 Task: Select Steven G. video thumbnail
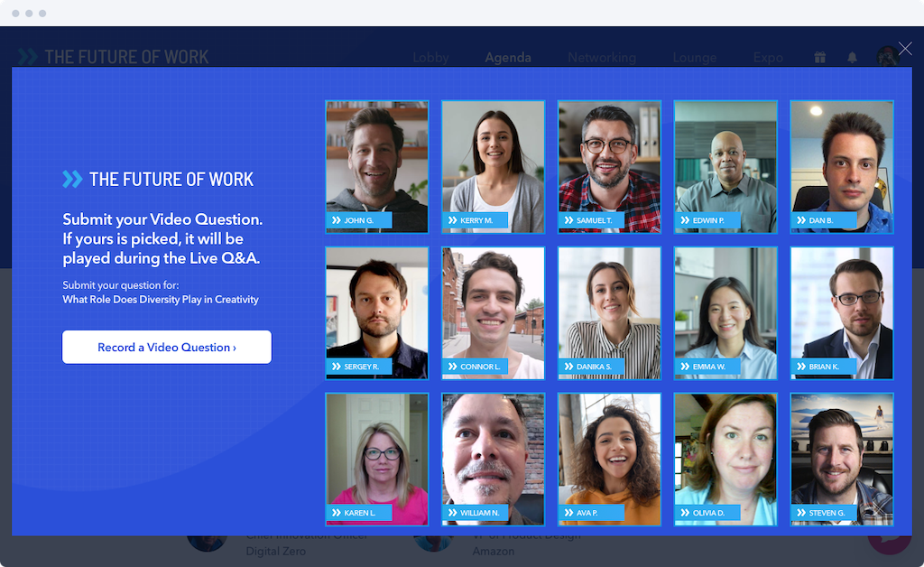[842, 460]
